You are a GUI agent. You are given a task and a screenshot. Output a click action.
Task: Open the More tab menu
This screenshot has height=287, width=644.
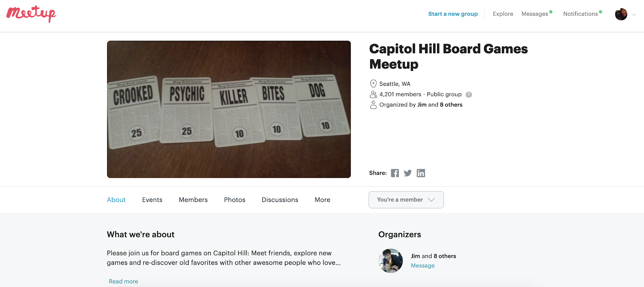[322, 200]
